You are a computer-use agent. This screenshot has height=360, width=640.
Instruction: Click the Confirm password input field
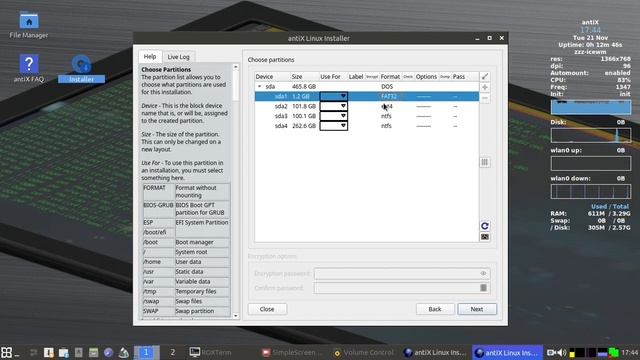pos(402,288)
